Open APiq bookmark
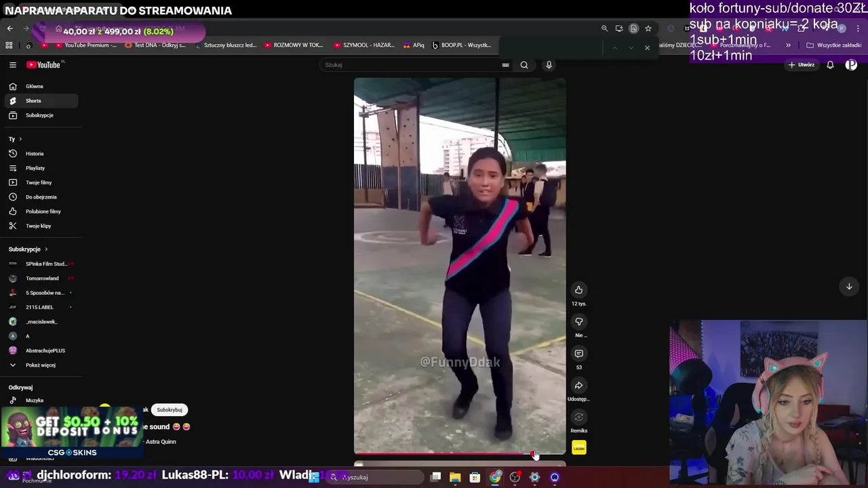Screen dimensions: 868x488 click(413, 45)
